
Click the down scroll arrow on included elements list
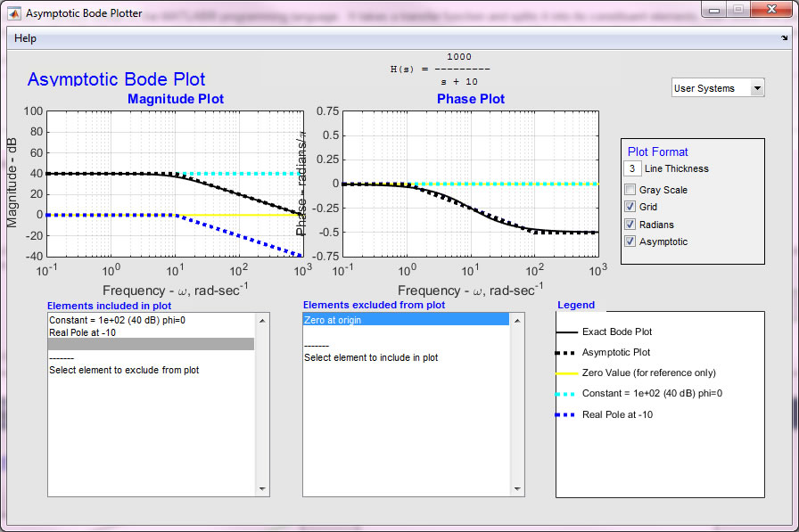[262, 488]
